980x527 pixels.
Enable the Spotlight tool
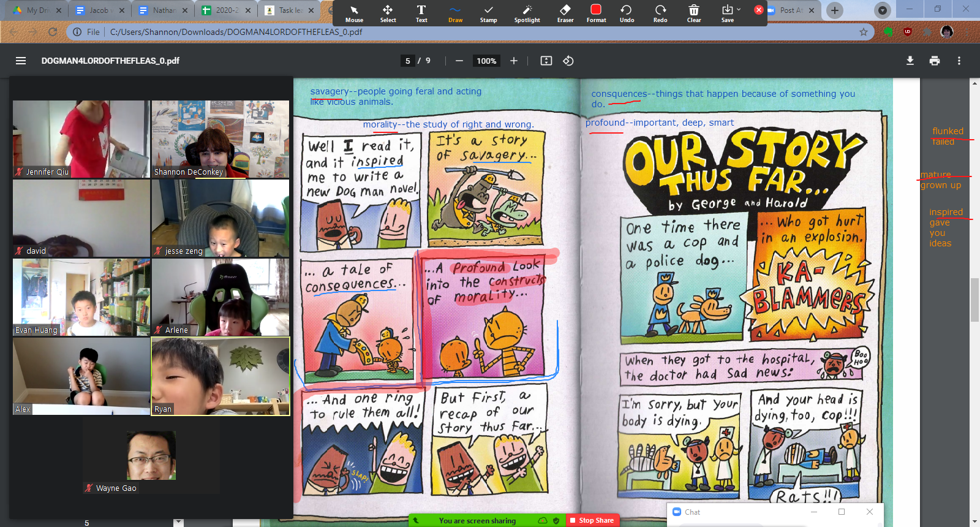[527, 13]
